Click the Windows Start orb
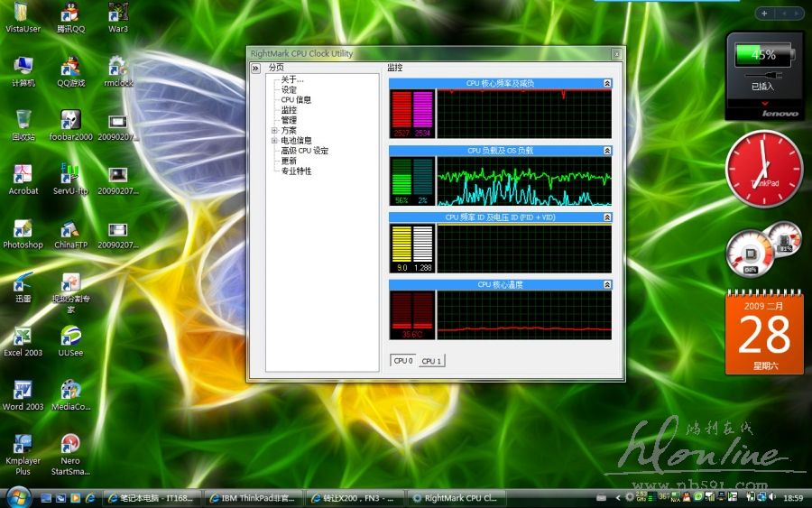The width and height of the screenshot is (812, 508). [16, 497]
